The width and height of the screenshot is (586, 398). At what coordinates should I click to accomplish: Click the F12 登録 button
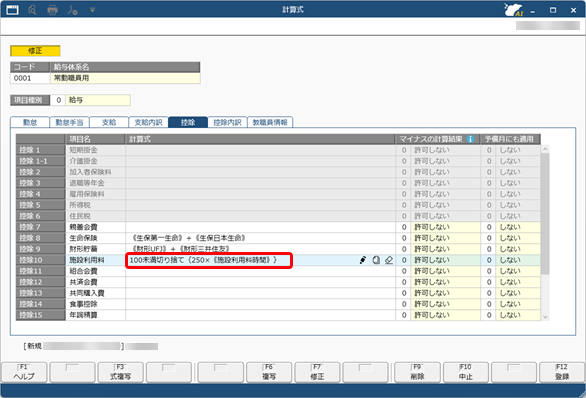coord(562,372)
